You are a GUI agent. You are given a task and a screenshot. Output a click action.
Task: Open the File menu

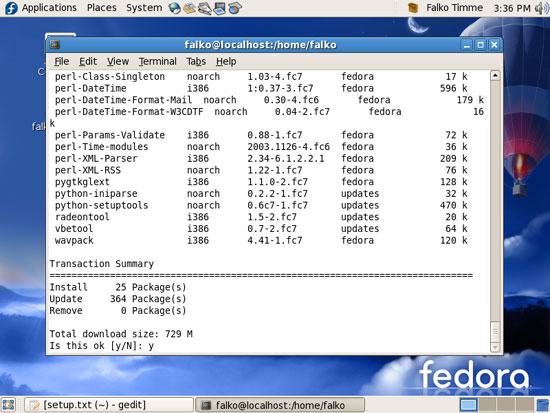(x=61, y=61)
